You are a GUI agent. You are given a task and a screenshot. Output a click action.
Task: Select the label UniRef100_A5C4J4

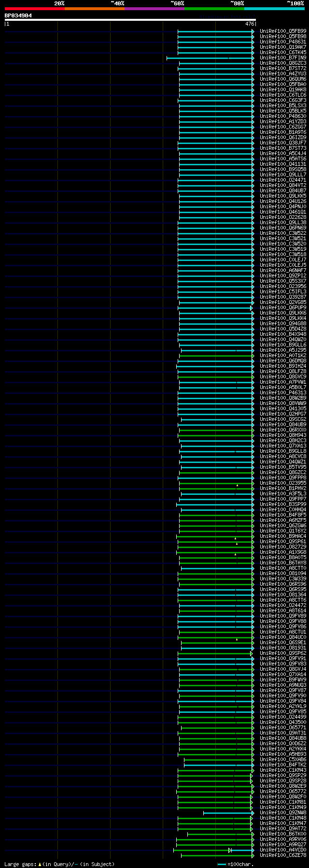point(283,153)
